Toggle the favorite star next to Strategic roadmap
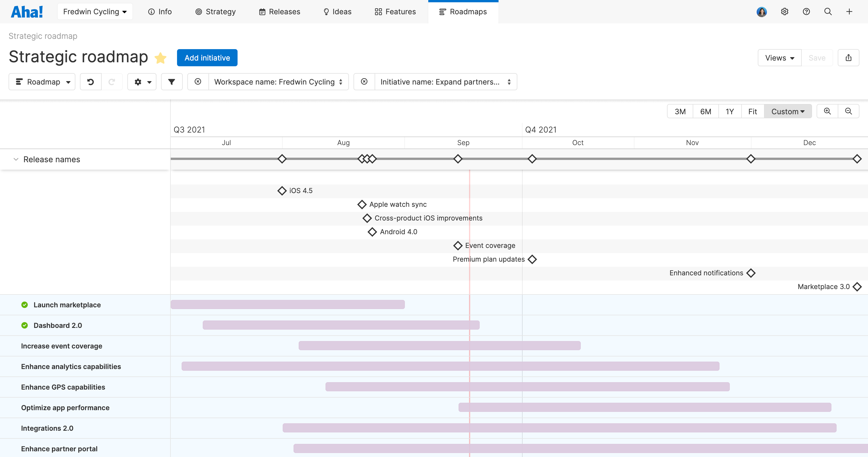The height and width of the screenshot is (457, 868). 161,57
